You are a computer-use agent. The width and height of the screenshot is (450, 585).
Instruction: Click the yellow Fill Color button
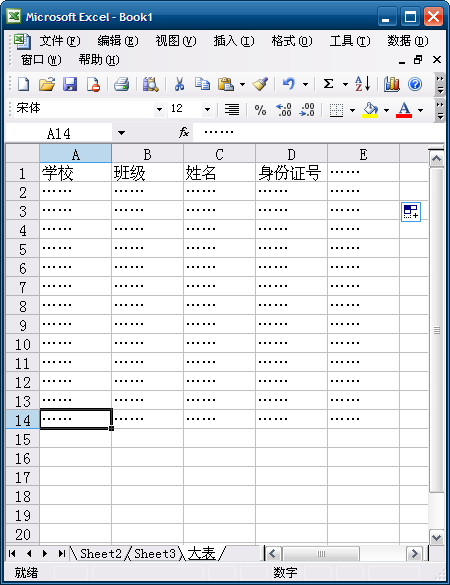370,110
